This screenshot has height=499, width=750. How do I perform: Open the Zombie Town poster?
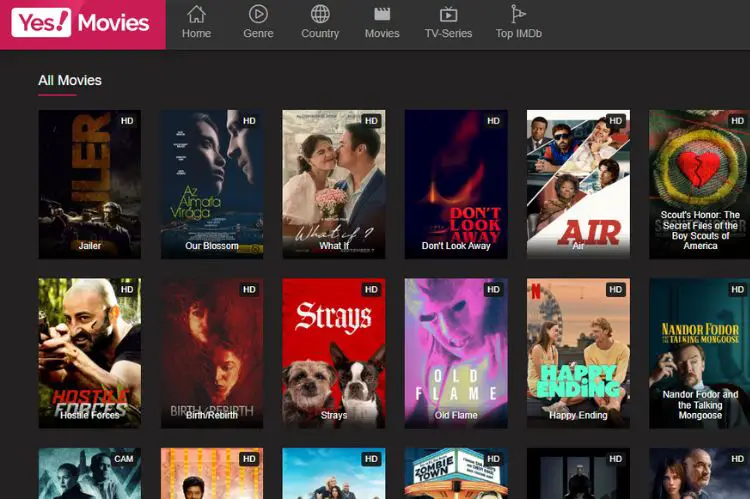pos(456,473)
